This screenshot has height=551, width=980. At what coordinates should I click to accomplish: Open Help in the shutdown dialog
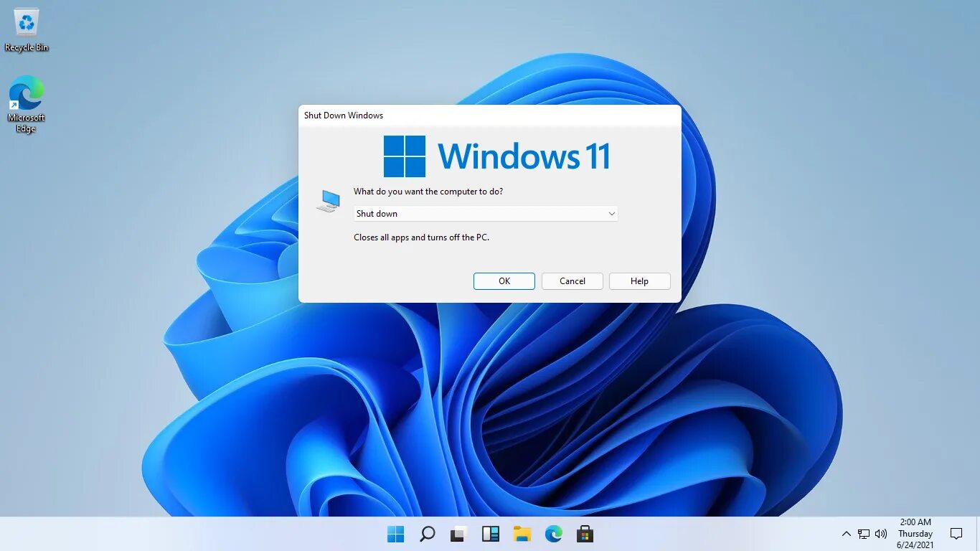point(640,281)
